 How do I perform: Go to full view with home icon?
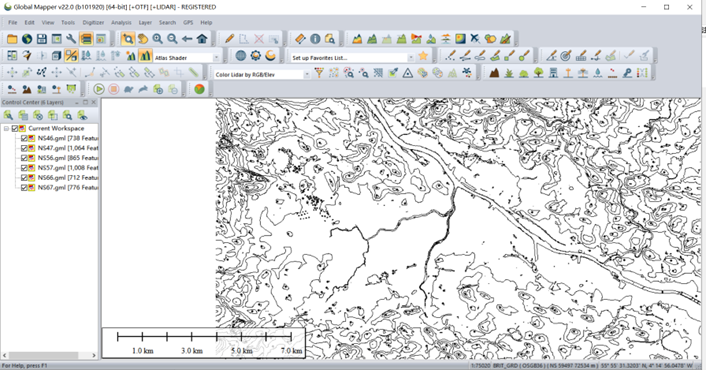pyautogui.click(x=202, y=39)
